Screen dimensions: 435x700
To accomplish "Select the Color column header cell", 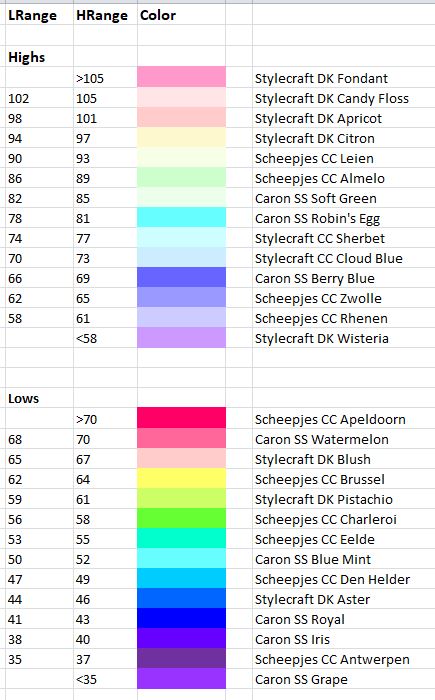I will 181,15.
